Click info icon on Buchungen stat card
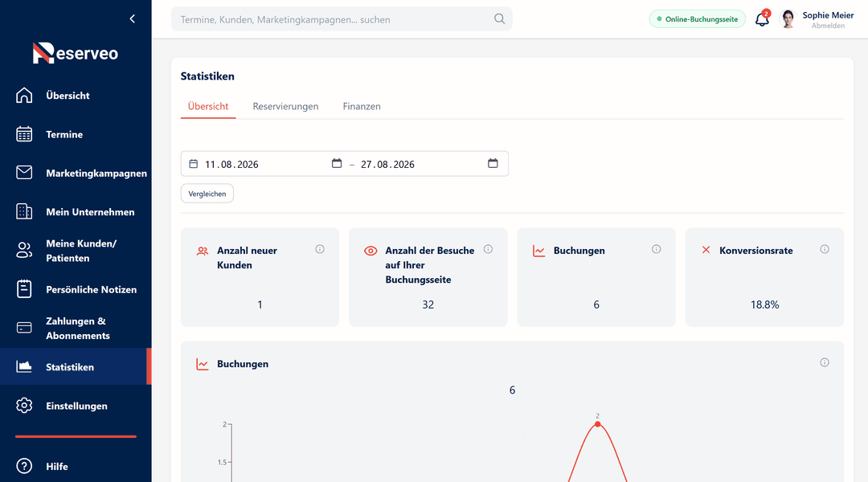 [656, 249]
